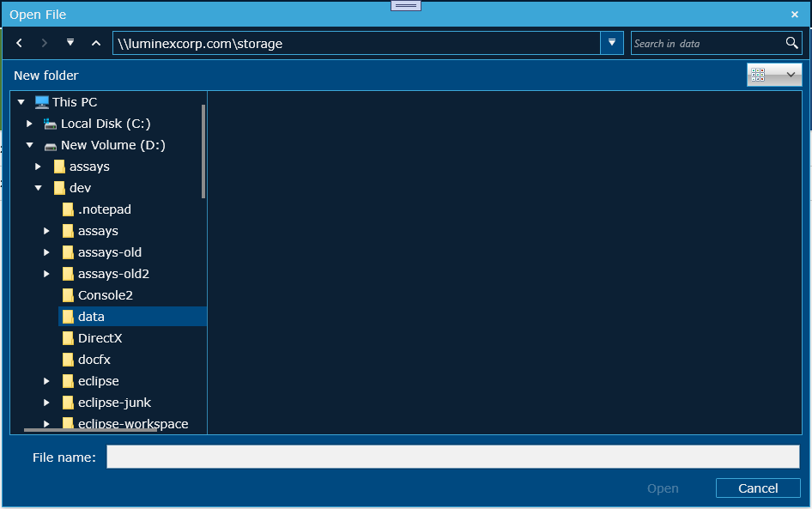Open recent locations dropdown arrow

click(x=70, y=42)
